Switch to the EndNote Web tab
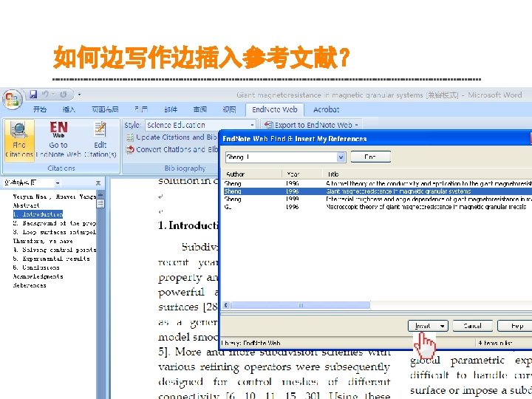 click(274, 109)
